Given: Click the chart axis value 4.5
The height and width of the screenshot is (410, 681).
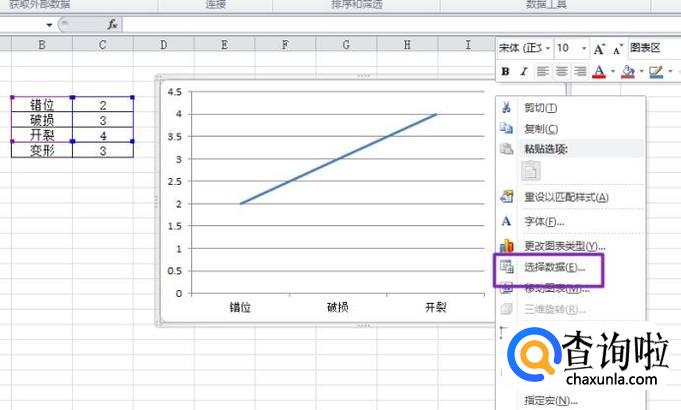Looking at the screenshot, I should 175,92.
